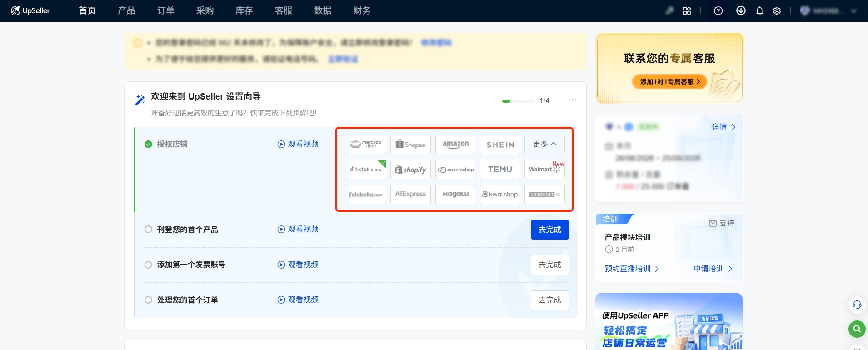The image size is (868, 350).
Task: Select the 处理您的首个订单 step circle
Action: click(148, 300)
